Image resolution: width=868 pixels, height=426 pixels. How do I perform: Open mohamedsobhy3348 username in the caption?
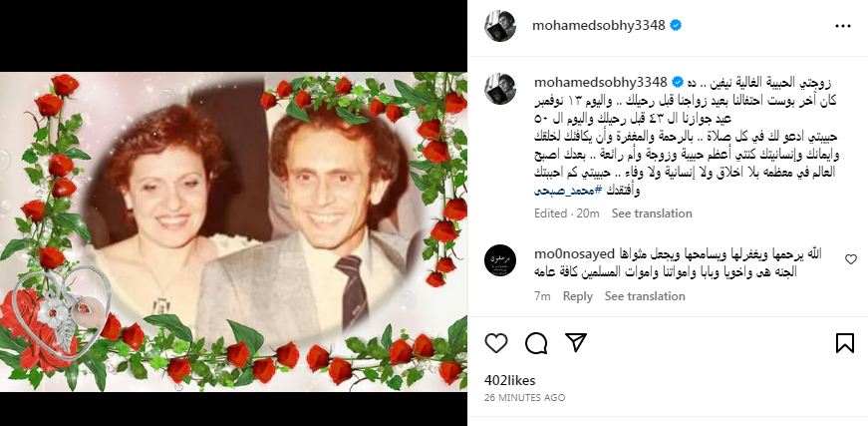[601, 83]
